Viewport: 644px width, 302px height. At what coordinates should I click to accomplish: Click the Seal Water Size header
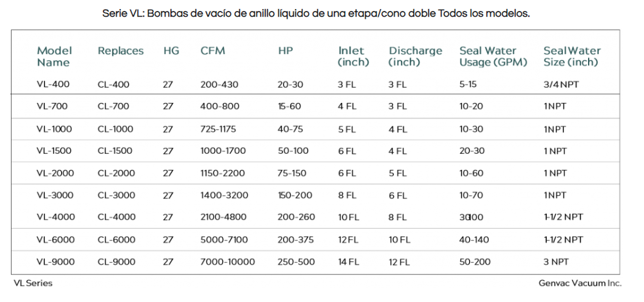pyautogui.click(x=572, y=57)
